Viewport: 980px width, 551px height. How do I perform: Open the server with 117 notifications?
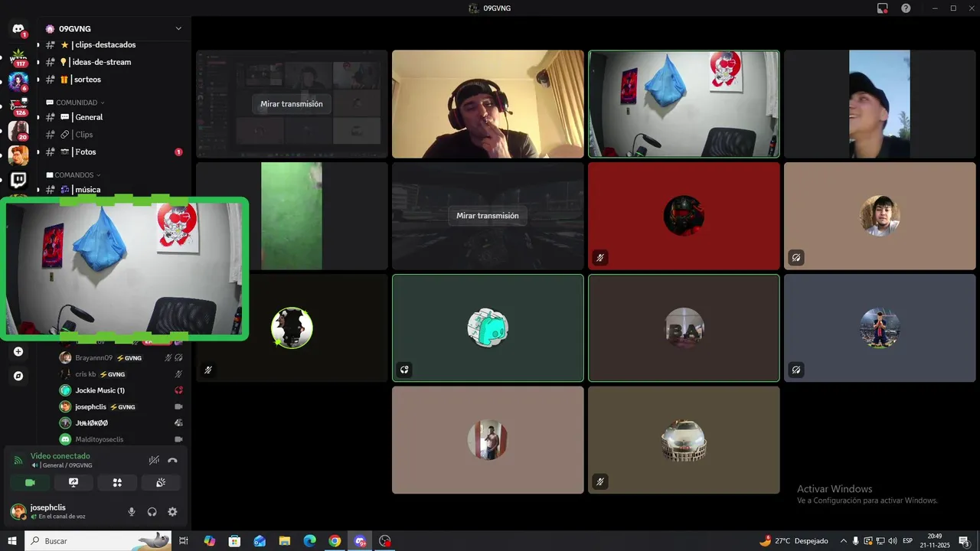[18, 57]
